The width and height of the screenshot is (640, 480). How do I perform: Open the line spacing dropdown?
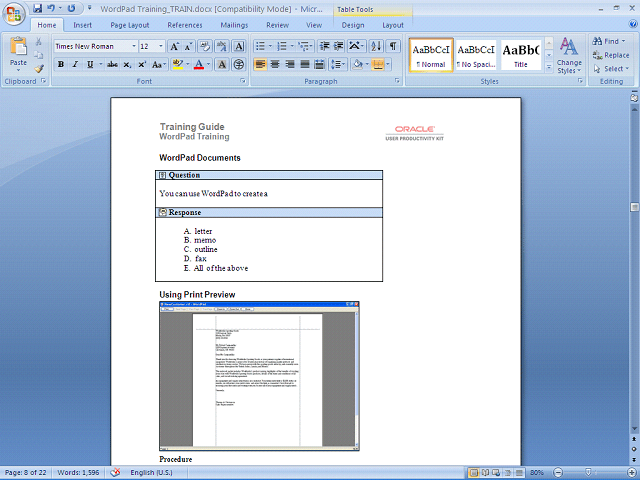click(x=338, y=64)
